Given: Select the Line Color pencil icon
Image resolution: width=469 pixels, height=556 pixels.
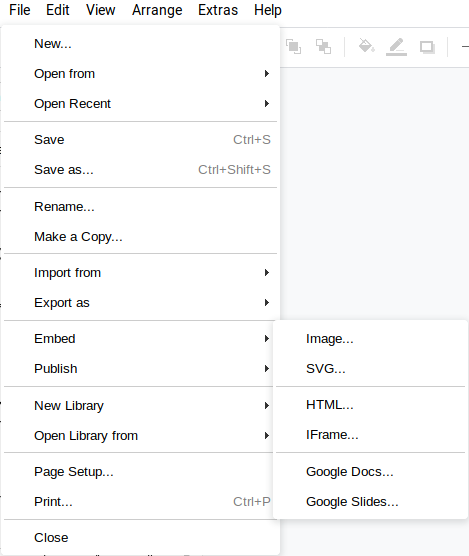Looking at the screenshot, I should click(x=396, y=47).
